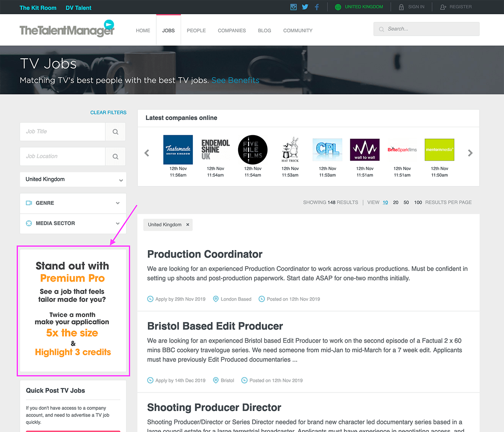Screen dimensions: 504x432
Task: Open the See Benefits link
Action: click(235, 80)
